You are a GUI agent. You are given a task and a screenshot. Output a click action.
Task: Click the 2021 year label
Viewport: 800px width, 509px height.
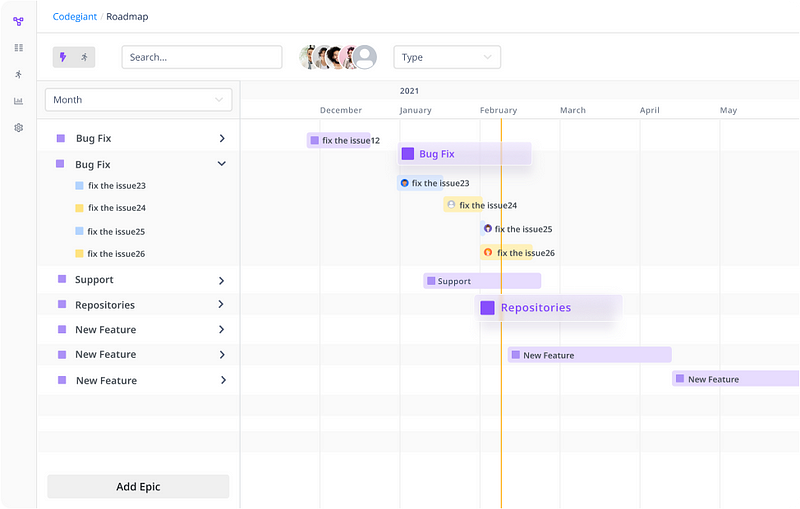409,91
